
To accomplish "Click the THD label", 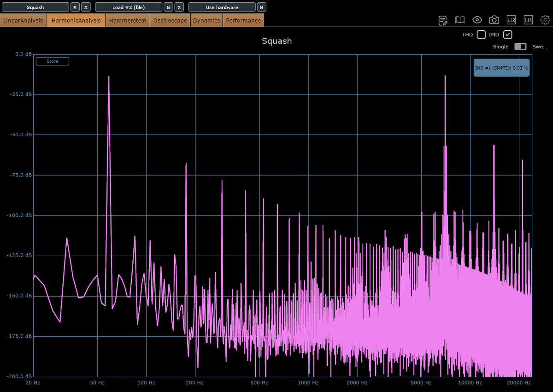I will coord(467,35).
